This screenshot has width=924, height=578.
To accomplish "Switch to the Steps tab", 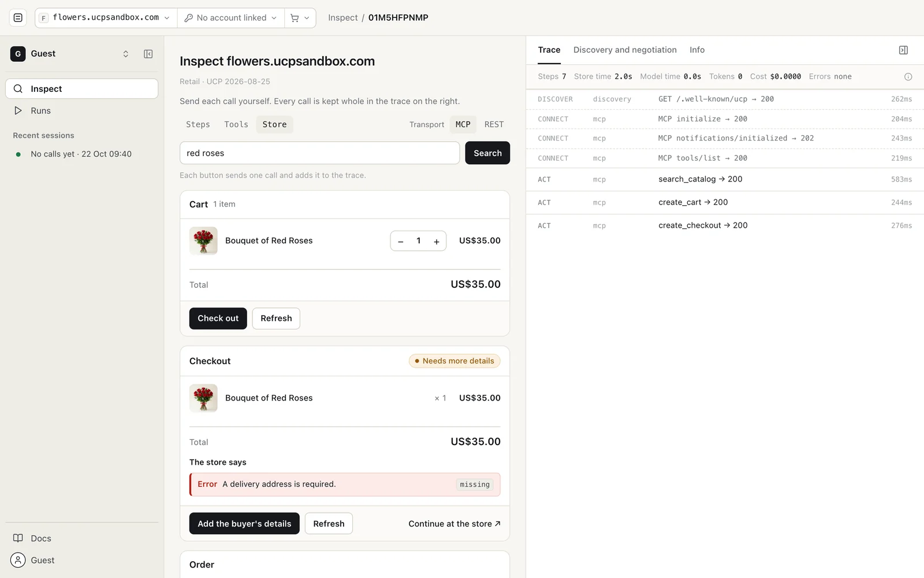I will click(198, 124).
